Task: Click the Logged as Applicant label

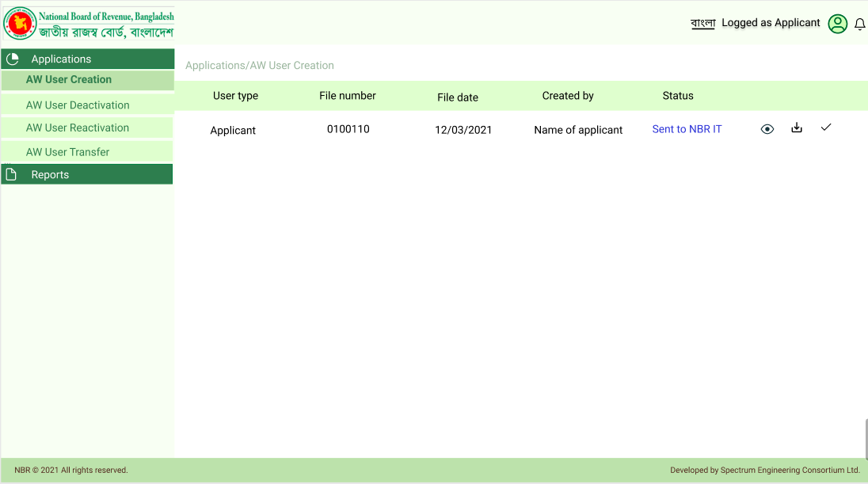Action: tap(771, 23)
